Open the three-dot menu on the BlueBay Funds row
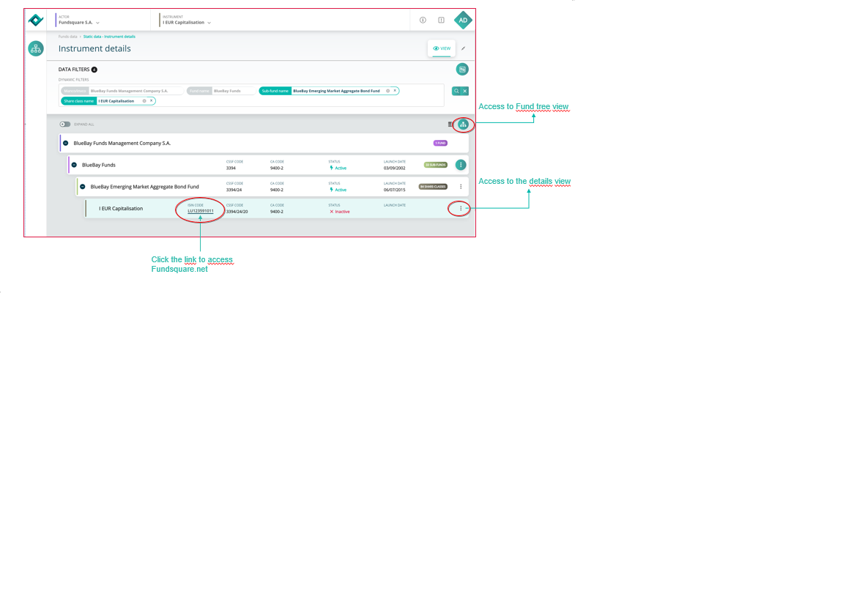This screenshot has width=868, height=608. pos(461,165)
